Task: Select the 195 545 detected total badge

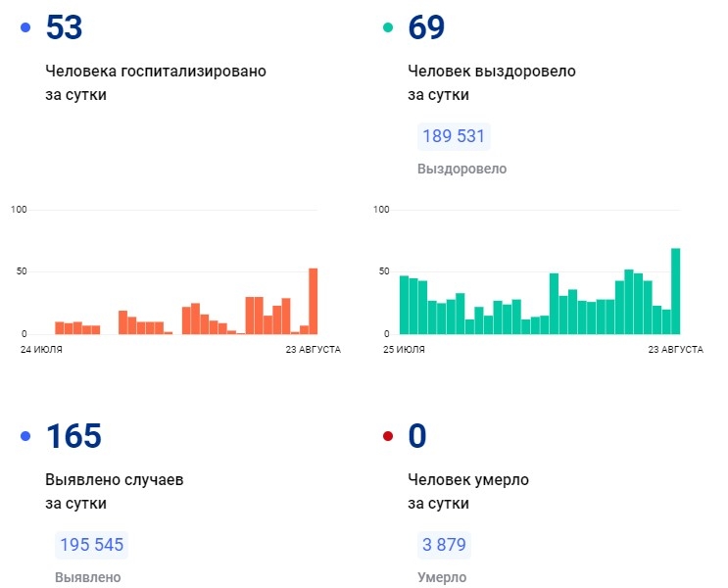Action: coord(91,545)
